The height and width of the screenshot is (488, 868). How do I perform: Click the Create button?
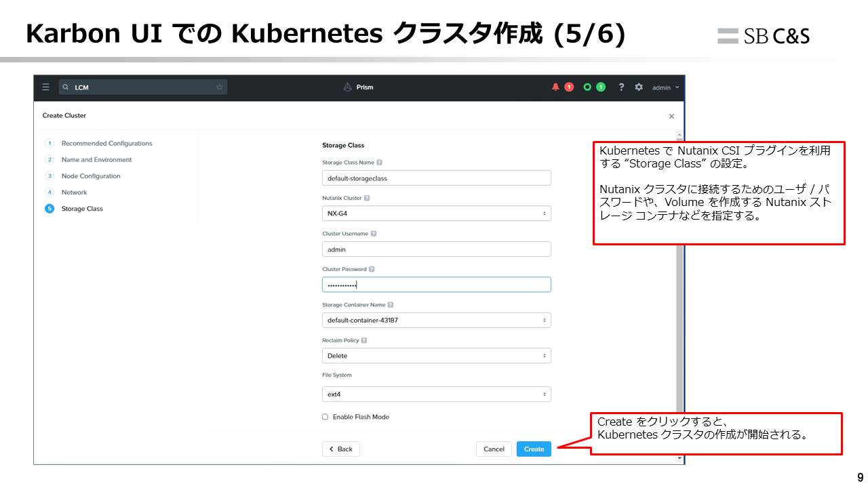pyautogui.click(x=534, y=449)
